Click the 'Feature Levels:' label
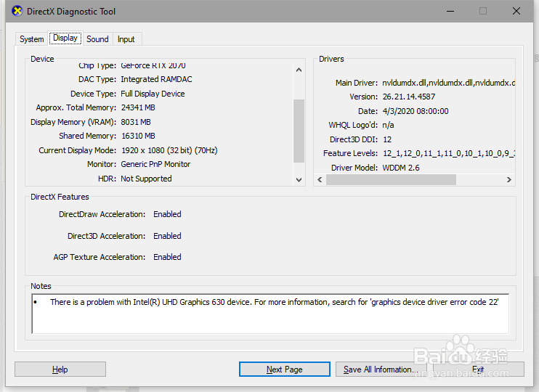Viewport: 539px width, 392px height. coord(350,153)
